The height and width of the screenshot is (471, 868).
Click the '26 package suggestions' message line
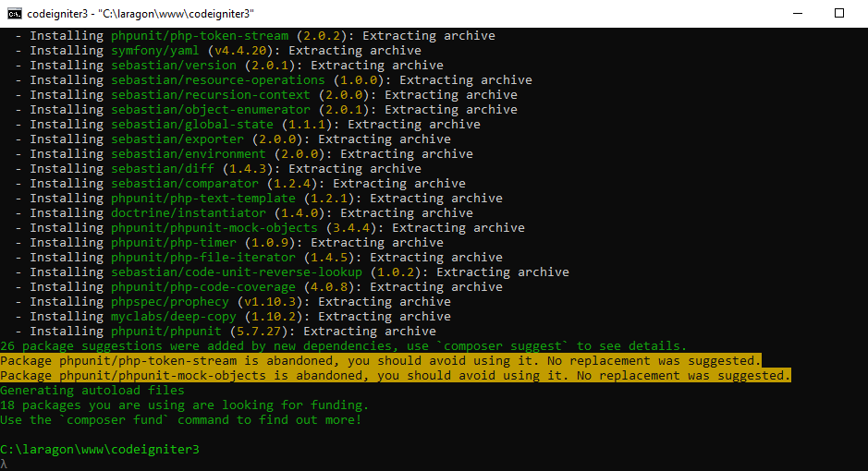[x=343, y=346]
